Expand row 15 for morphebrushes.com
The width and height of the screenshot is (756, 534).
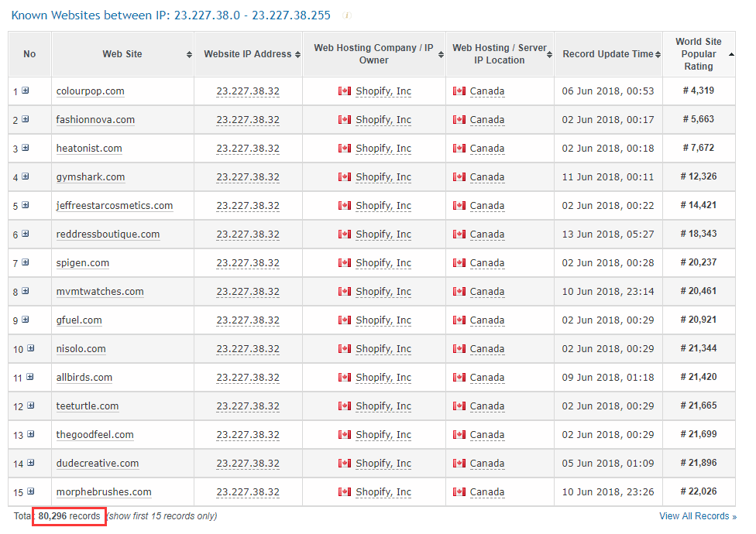[30, 491]
